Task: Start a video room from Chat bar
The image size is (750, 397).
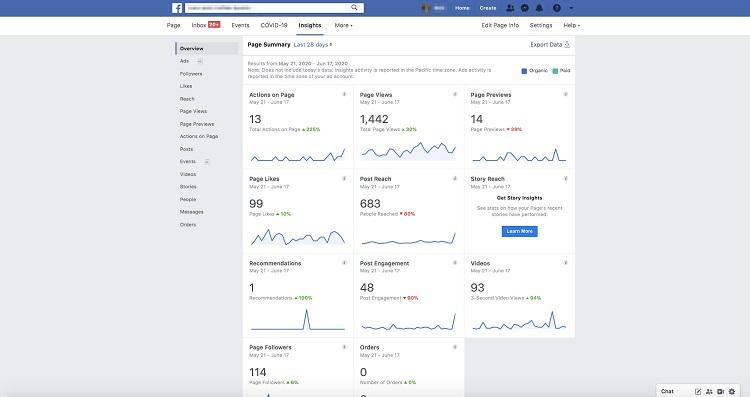Action: point(720,392)
